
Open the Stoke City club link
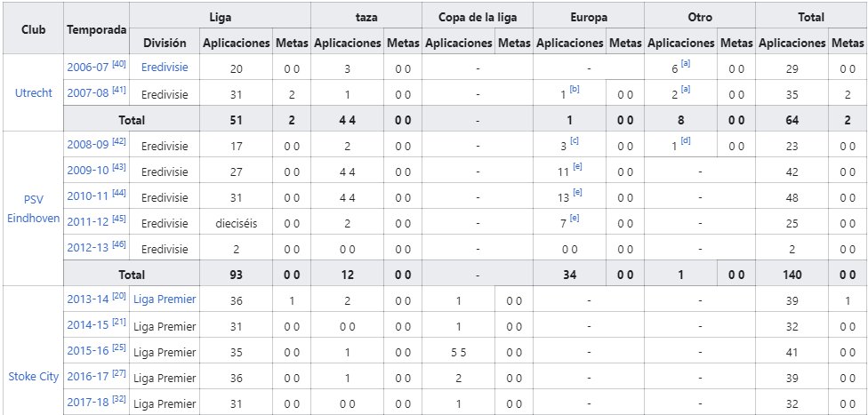33,376
